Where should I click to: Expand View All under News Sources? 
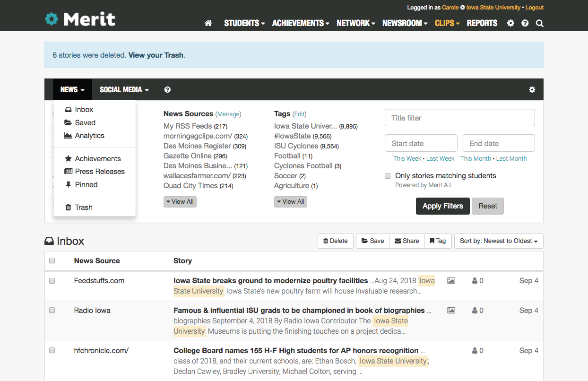[x=180, y=202]
